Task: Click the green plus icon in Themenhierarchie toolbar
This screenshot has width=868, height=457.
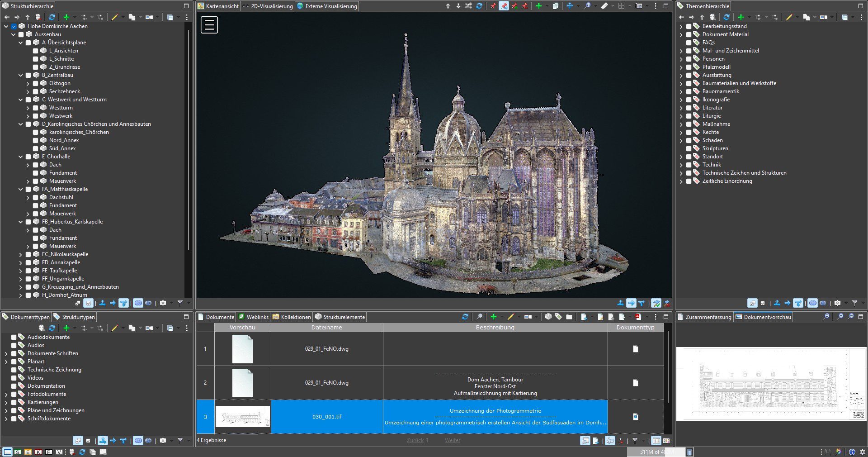Action: click(x=741, y=17)
